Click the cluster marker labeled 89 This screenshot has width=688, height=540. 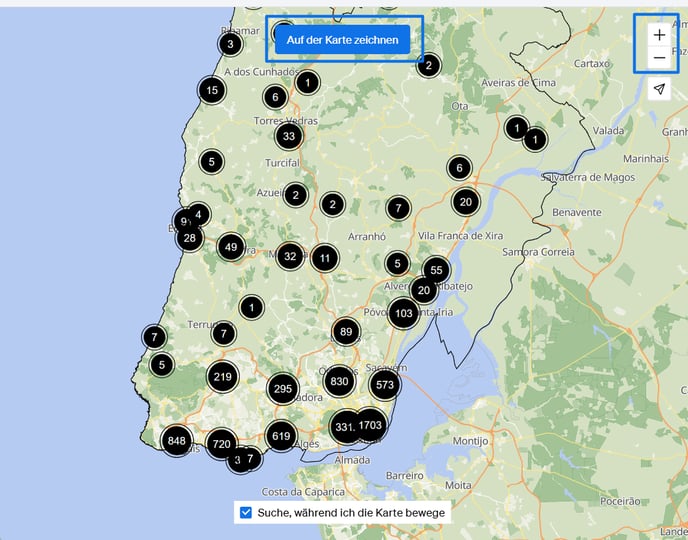pos(346,332)
